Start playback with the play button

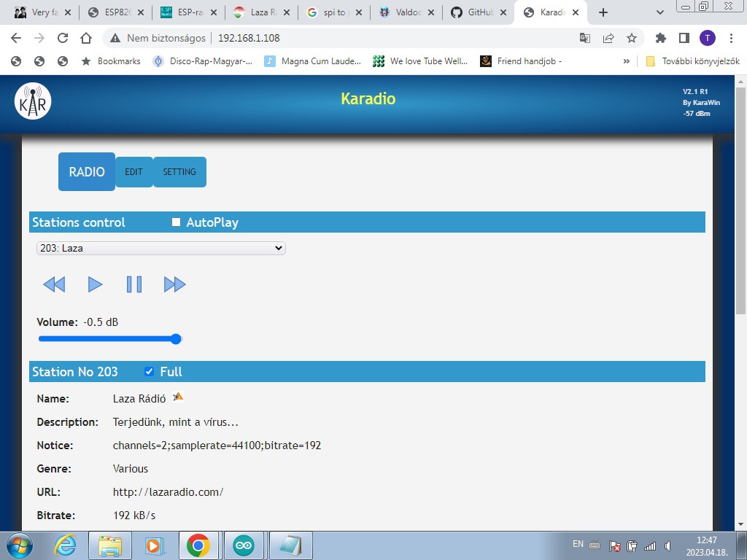[96, 284]
